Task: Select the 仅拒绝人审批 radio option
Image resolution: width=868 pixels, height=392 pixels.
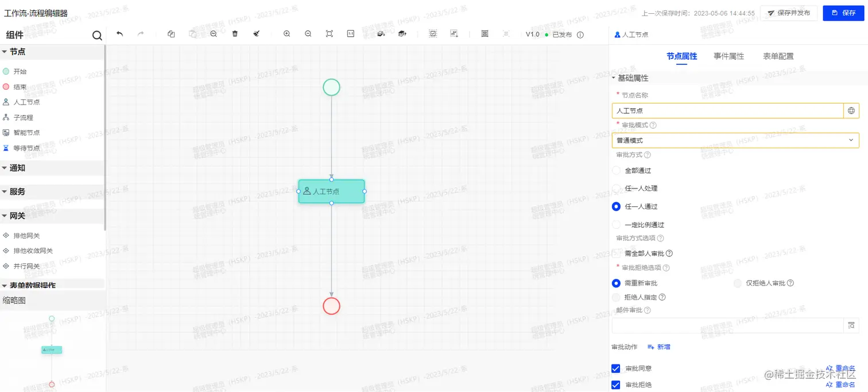Action: pyautogui.click(x=738, y=283)
